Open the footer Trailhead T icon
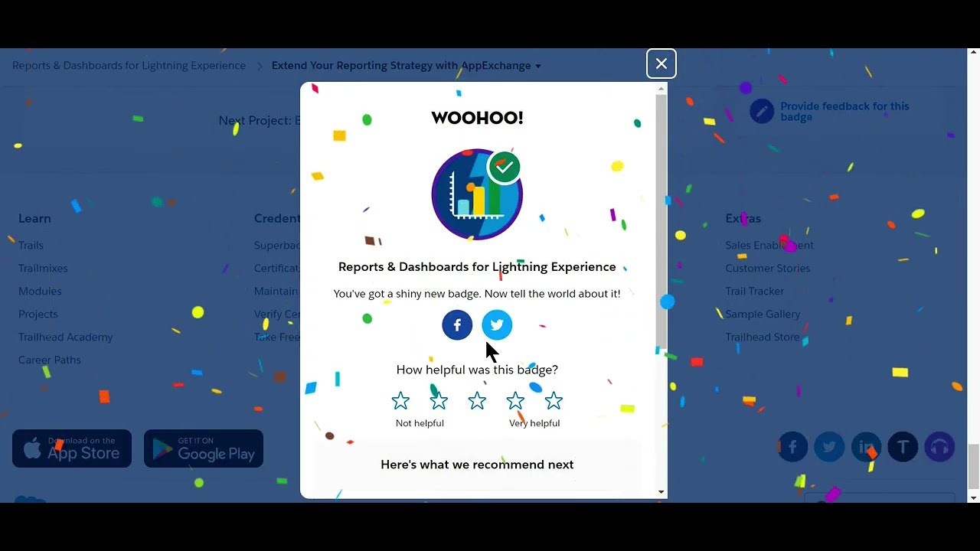This screenshot has width=980, height=551. 903,447
